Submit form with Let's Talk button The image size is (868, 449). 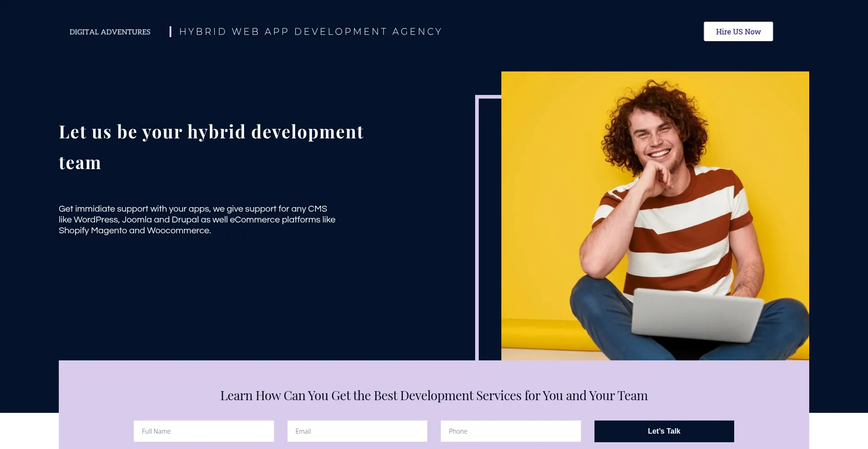tap(664, 431)
